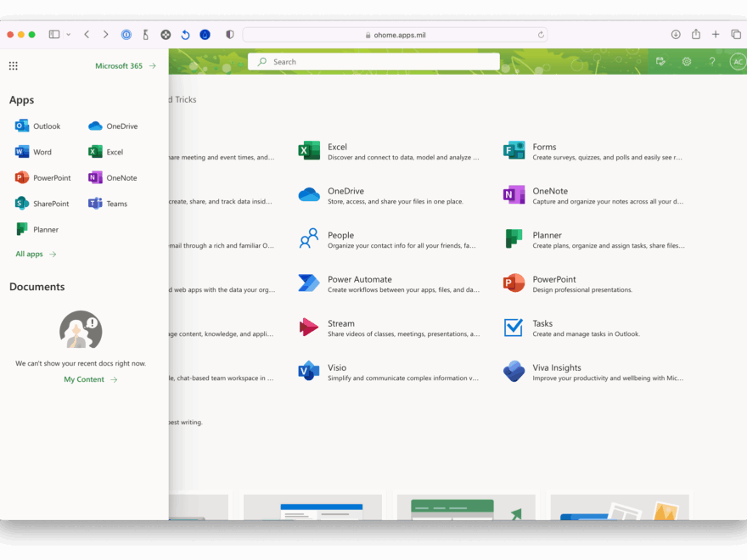747x560 pixels.
Task: Launch Excel from the Apps panel
Action: click(x=106, y=152)
